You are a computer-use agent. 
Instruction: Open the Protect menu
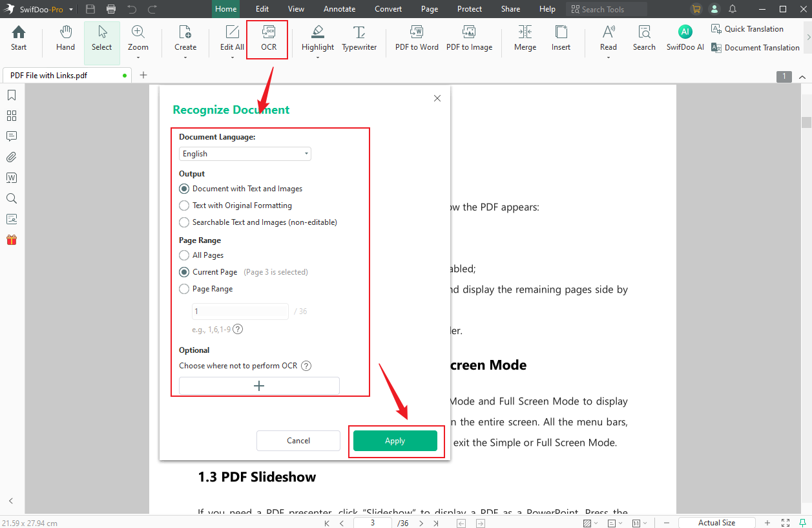pos(469,8)
